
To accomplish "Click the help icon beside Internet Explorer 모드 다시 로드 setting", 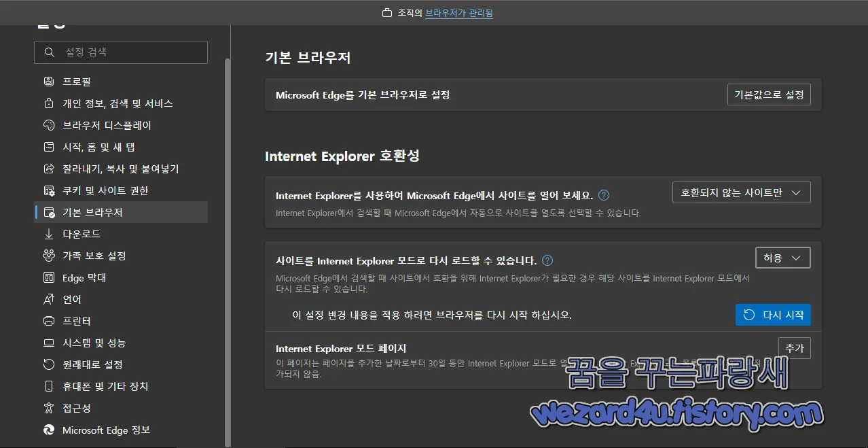I will click(547, 260).
